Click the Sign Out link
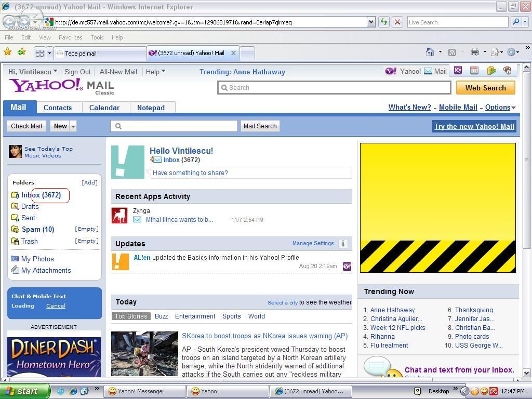532x399 pixels. (77, 72)
